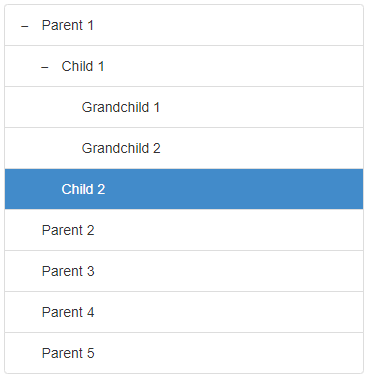Click the Parent 3 text label
Viewport: 369px width, 379px height.
[68, 271]
